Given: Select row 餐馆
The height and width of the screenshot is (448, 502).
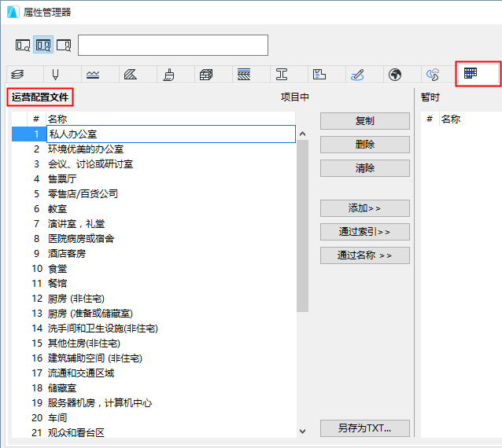Looking at the screenshot, I should [x=153, y=283].
